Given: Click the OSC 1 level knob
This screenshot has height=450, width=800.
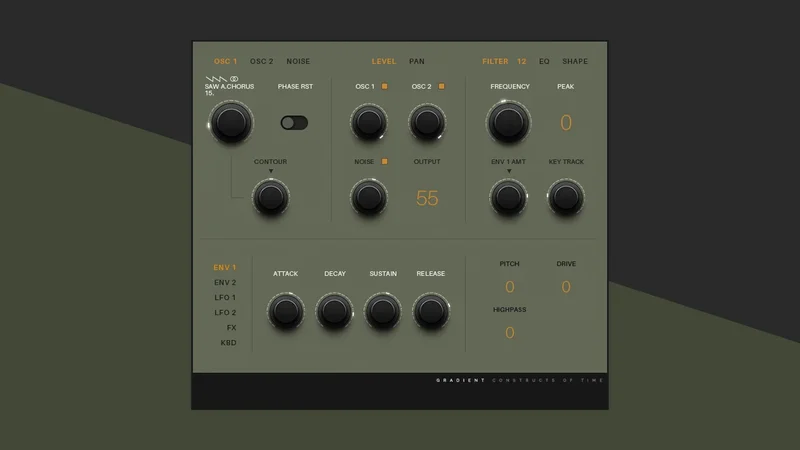Looking at the screenshot, I should 369,122.
